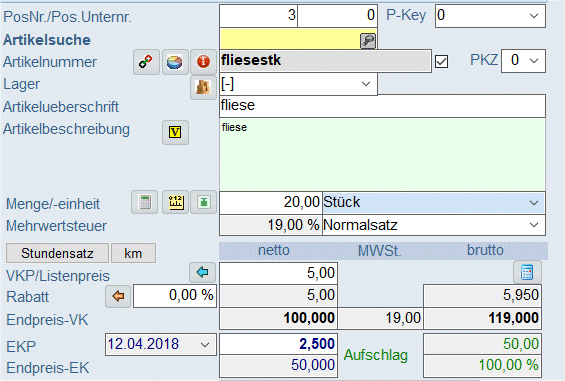565x381 pixels.
Task: Click the chain link icon beside Artikelnummer
Action: tap(146, 62)
